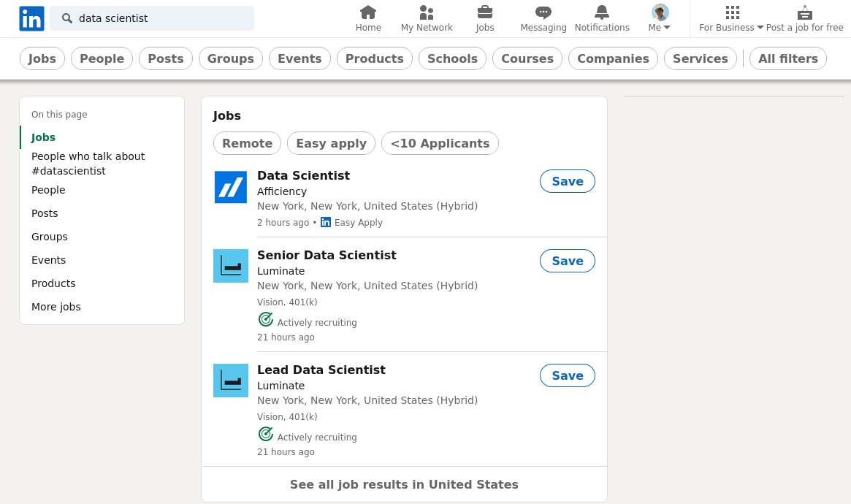Click Vision, 401(k) under Senior Data Scientist
Image resolution: width=851 pixels, height=504 pixels.
tap(287, 302)
